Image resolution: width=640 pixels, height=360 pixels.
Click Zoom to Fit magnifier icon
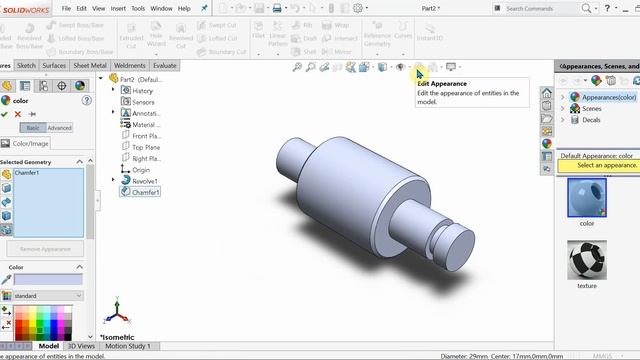click(x=297, y=67)
